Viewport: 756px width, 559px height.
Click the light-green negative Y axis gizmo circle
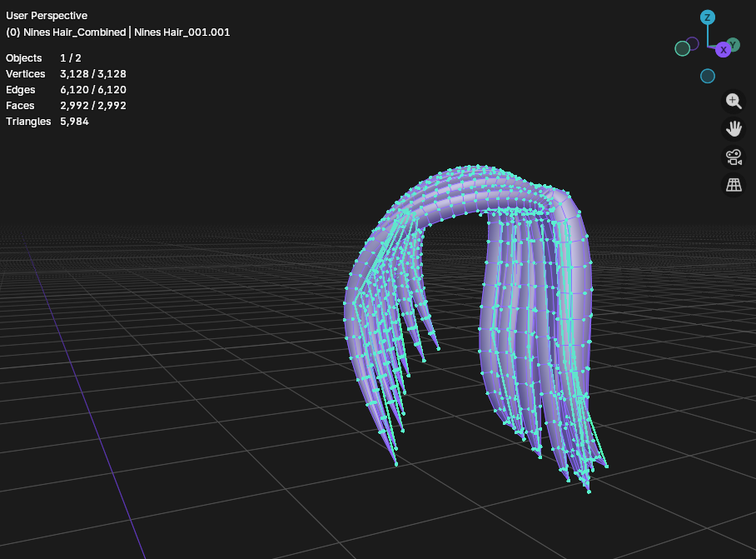point(682,48)
